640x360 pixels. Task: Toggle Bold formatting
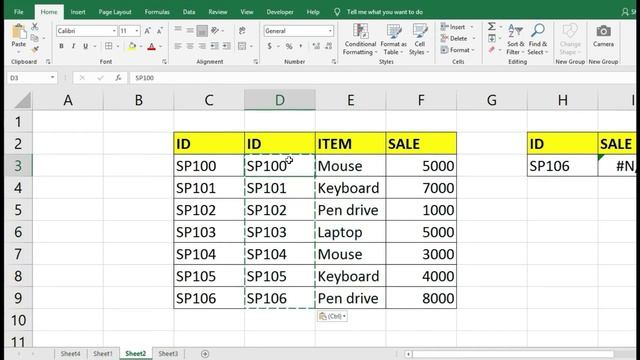coord(61,46)
